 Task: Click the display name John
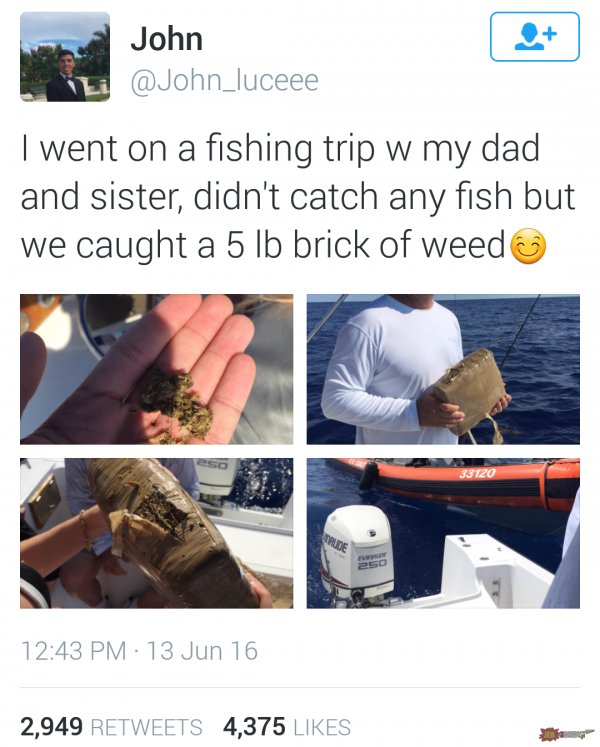[167, 39]
